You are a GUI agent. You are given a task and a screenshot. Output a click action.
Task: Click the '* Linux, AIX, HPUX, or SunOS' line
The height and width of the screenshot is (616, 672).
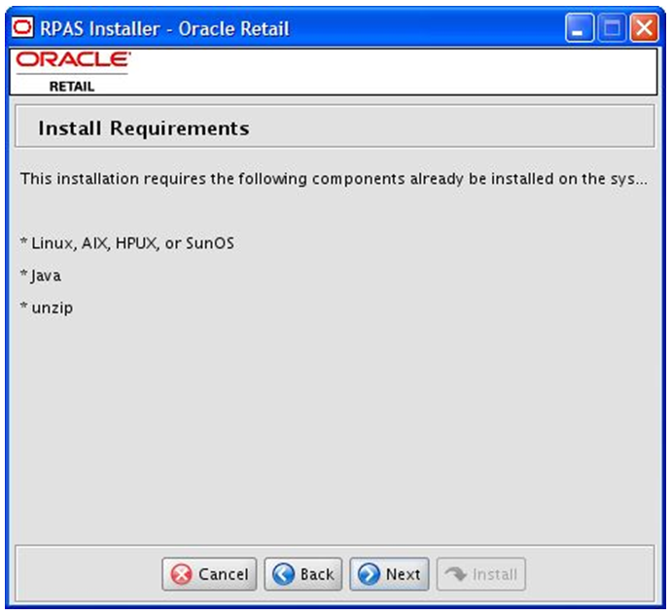click(127, 243)
